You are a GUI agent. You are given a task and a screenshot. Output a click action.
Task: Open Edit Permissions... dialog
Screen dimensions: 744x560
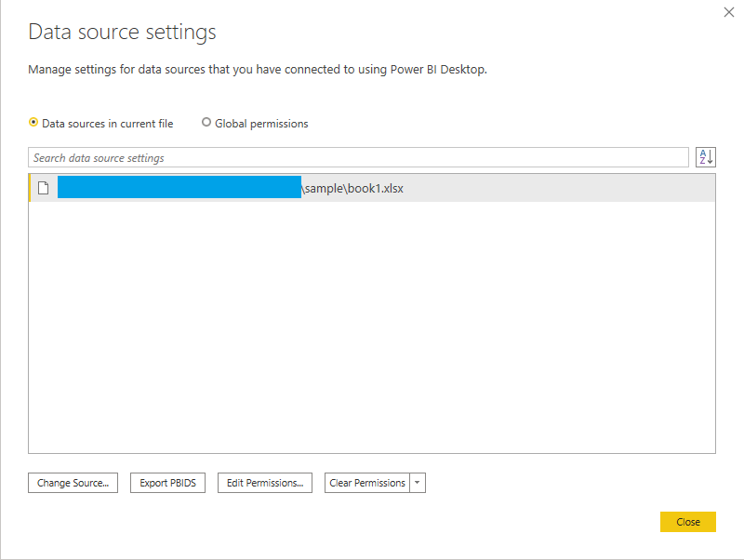point(265,483)
